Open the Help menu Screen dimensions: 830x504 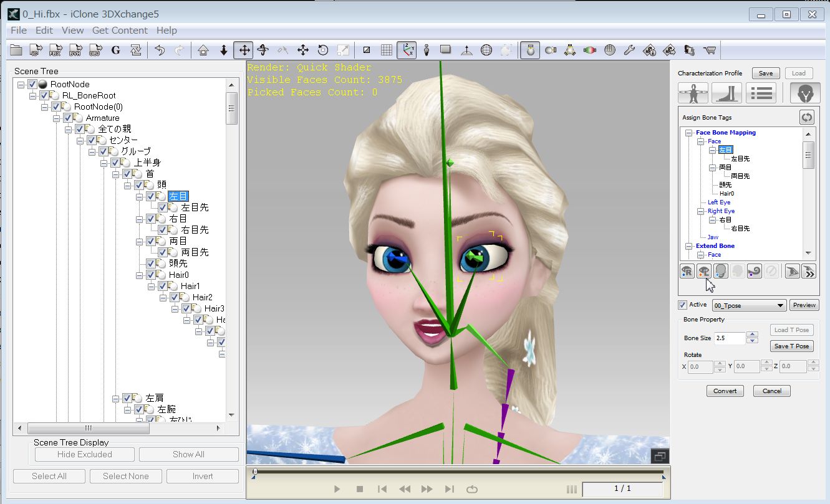coord(166,30)
